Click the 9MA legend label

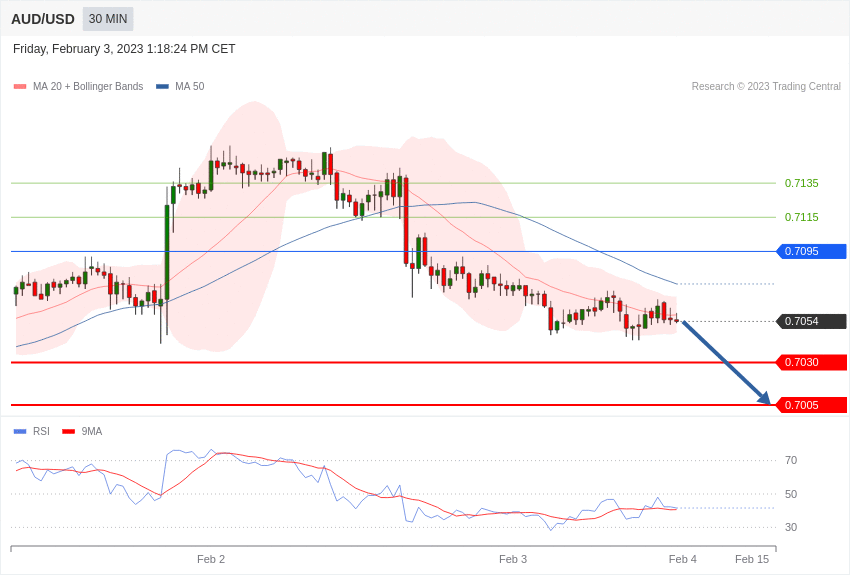pos(92,432)
